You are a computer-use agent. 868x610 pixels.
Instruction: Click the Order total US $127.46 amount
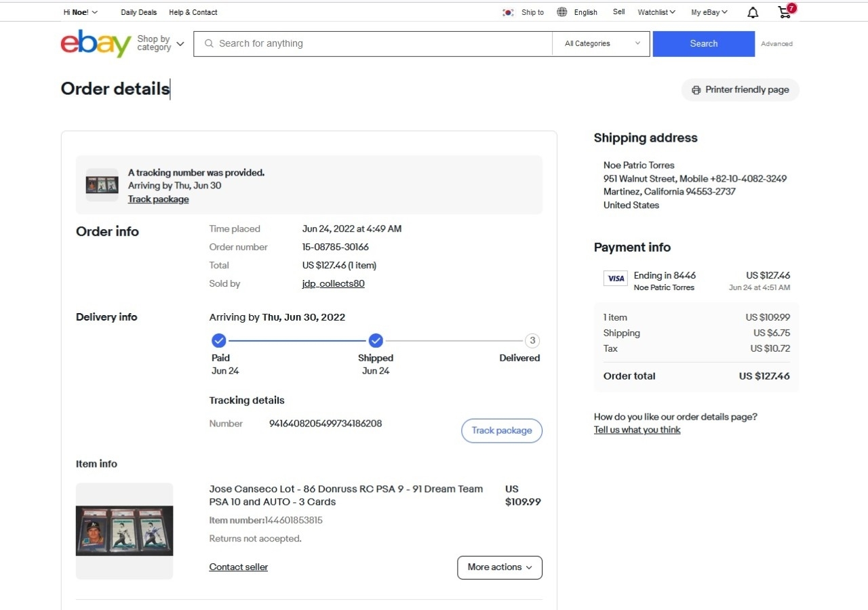[764, 376]
